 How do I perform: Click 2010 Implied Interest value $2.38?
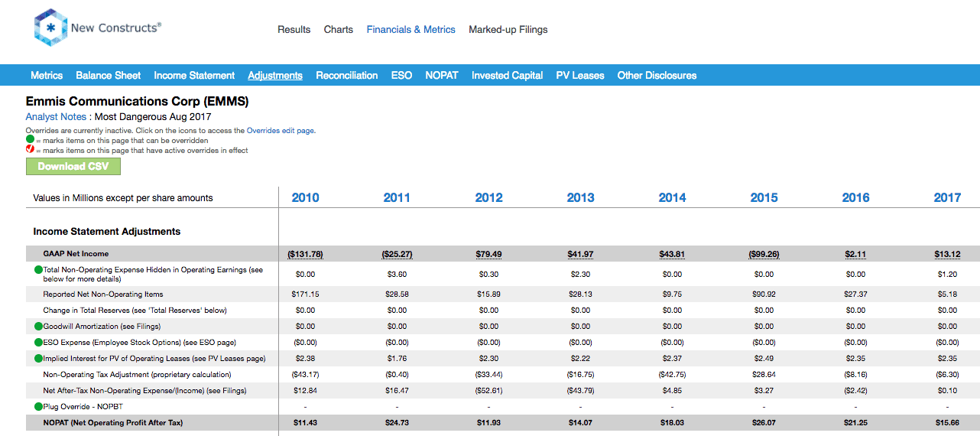click(x=305, y=359)
